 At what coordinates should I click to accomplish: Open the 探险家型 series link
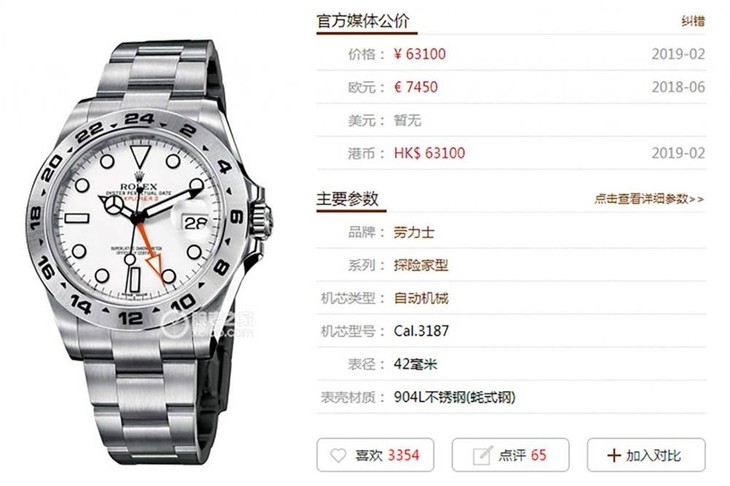(x=421, y=265)
